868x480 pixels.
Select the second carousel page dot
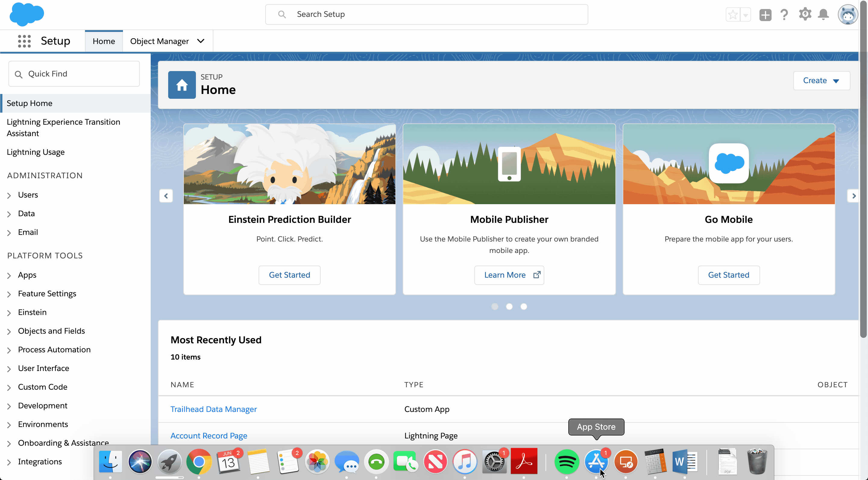(x=509, y=306)
